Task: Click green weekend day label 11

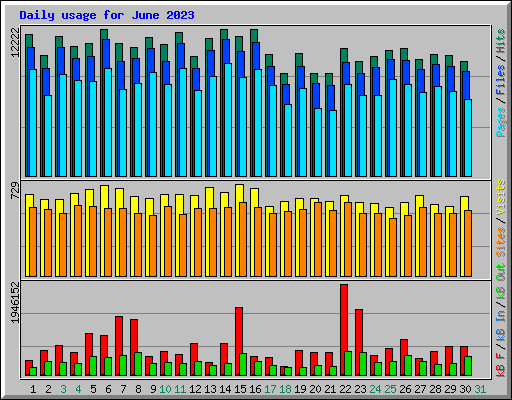Action: [180, 389]
